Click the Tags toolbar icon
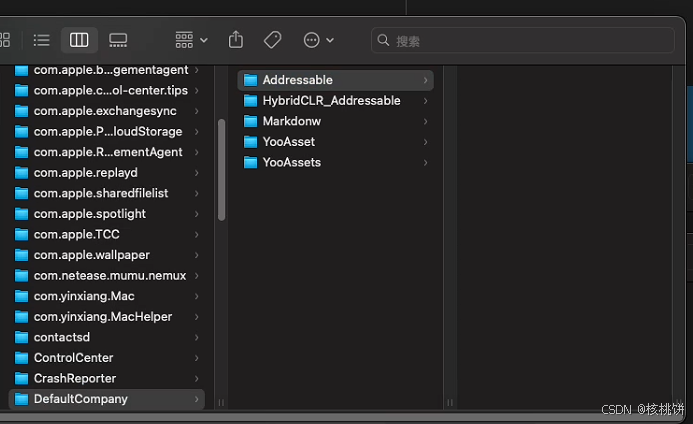Image resolution: width=693 pixels, height=424 pixels. coord(273,40)
